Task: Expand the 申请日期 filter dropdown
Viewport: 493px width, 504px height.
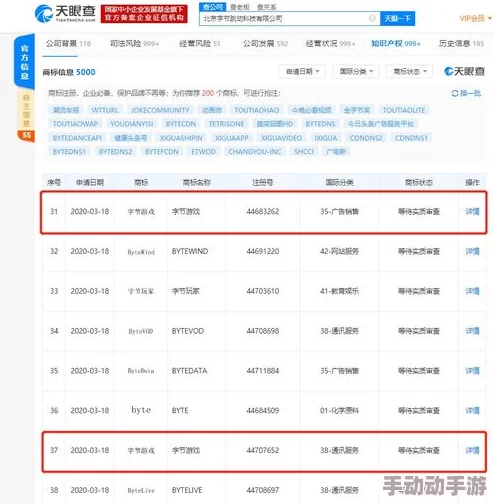Action: [302, 71]
